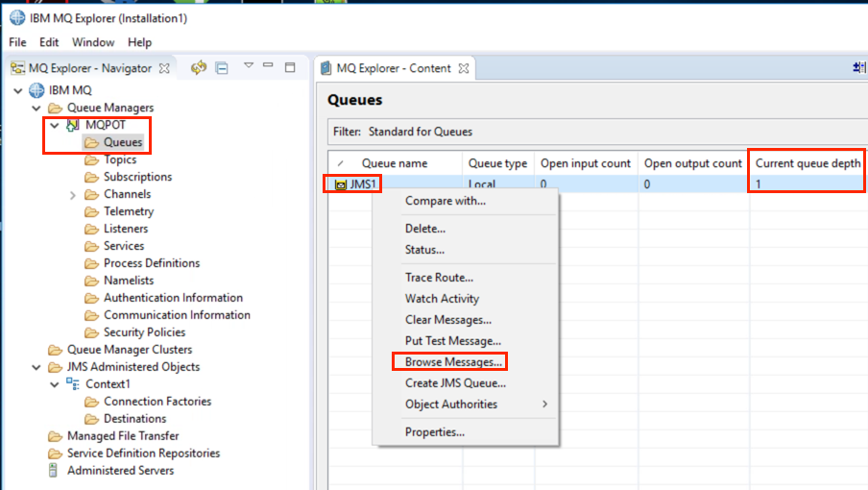Click the Administered Servers icon
The width and height of the screenshot is (868, 490).
pyautogui.click(x=53, y=470)
